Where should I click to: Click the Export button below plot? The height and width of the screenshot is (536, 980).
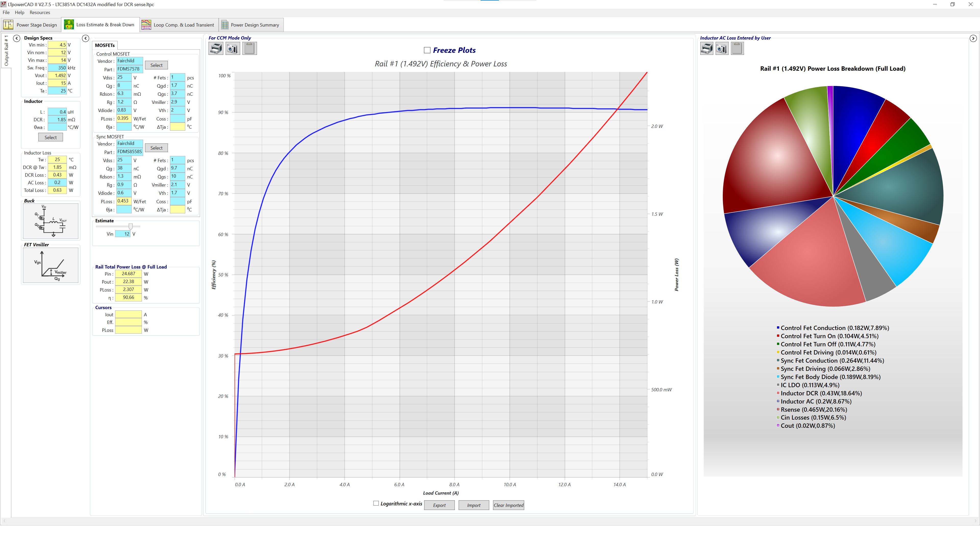[x=439, y=505]
